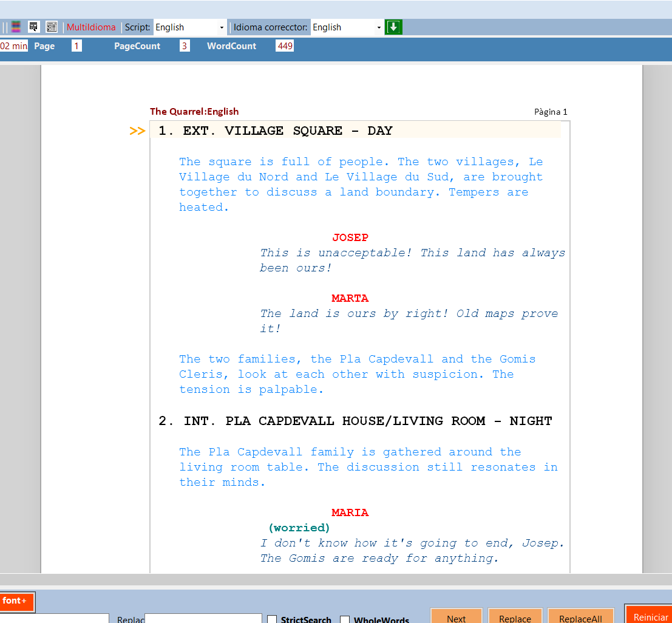Enable the WholeWords checkbox

click(x=345, y=619)
